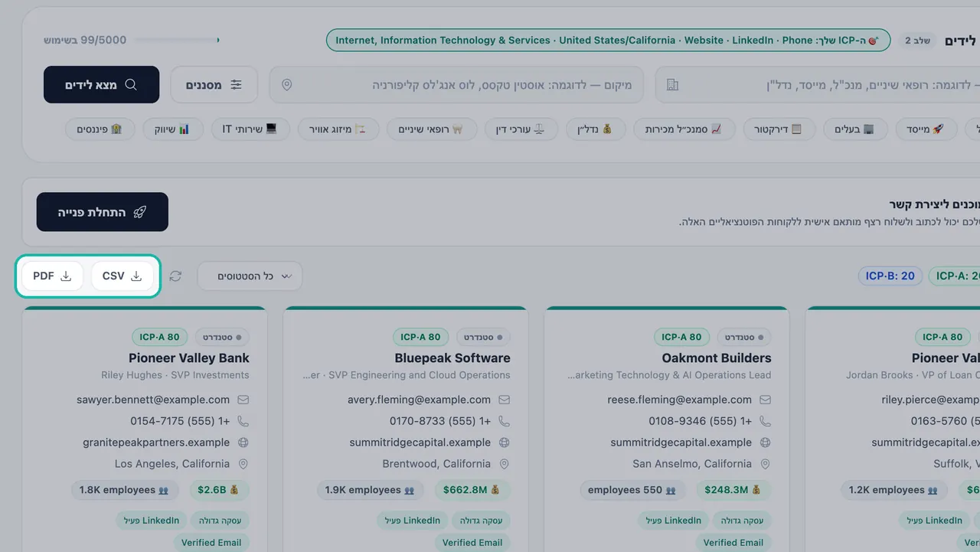Pick the "סמנכ"ל מכירות" quick filter chip
This screenshot has width=980, height=552.
click(x=684, y=129)
